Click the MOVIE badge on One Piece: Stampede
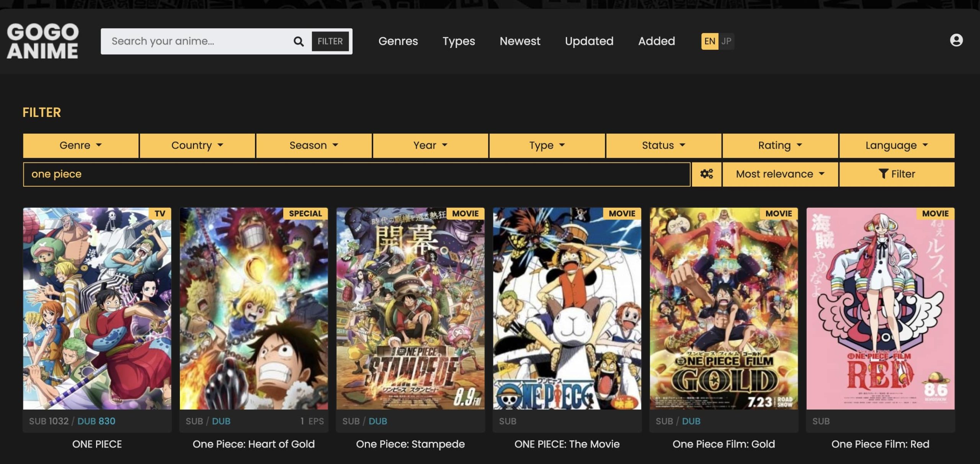980x464 pixels. click(465, 213)
